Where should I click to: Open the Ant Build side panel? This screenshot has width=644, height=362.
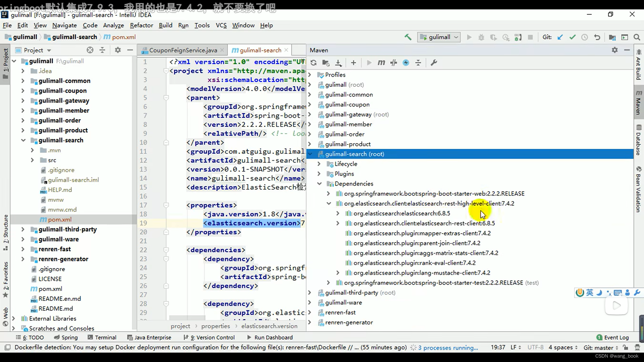(x=638, y=65)
